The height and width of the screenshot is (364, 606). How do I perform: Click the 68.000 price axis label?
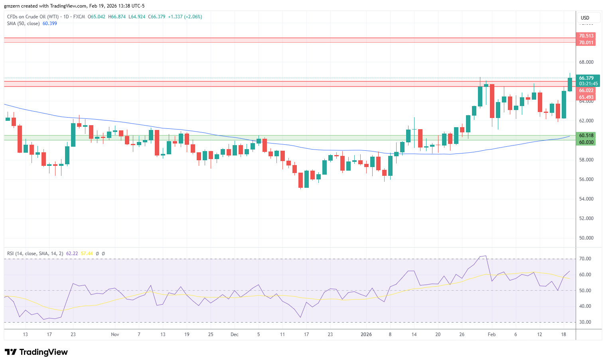tap(586, 62)
